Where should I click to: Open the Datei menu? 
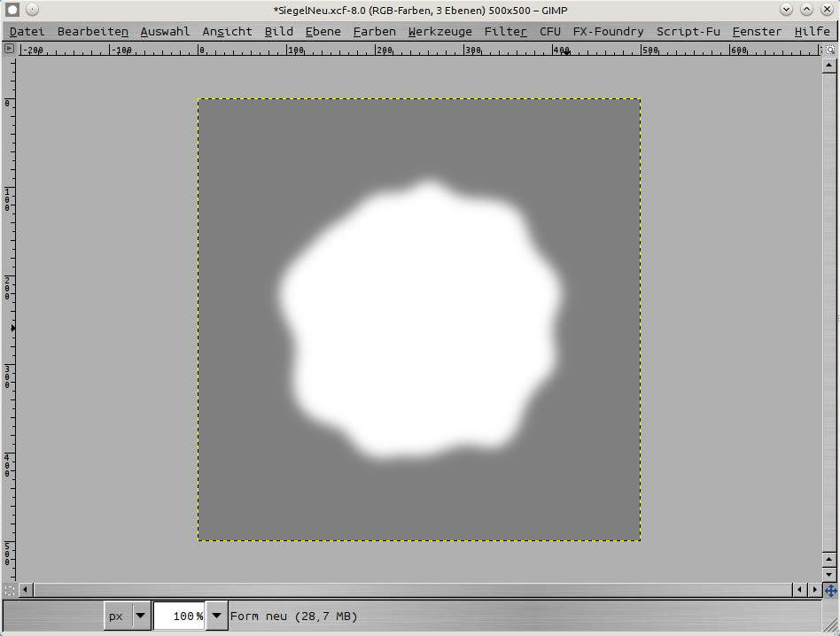point(27,31)
